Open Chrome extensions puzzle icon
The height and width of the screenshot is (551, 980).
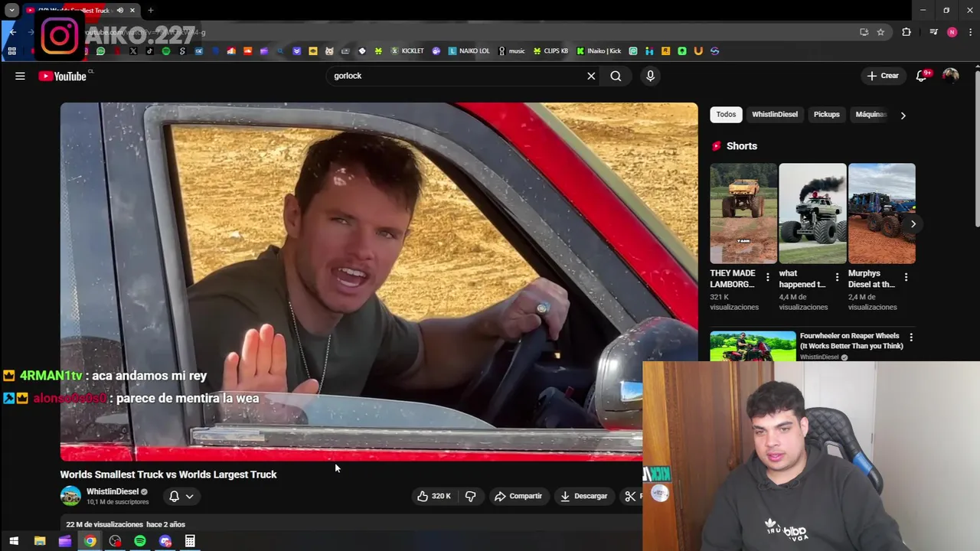pyautogui.click(x=906, y=32)
